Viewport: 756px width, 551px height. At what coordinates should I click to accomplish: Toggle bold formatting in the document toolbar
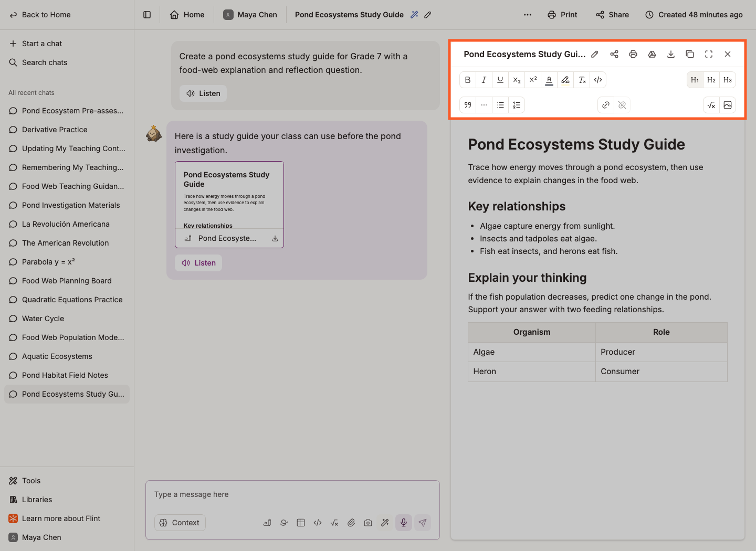[x=468, y=80]
